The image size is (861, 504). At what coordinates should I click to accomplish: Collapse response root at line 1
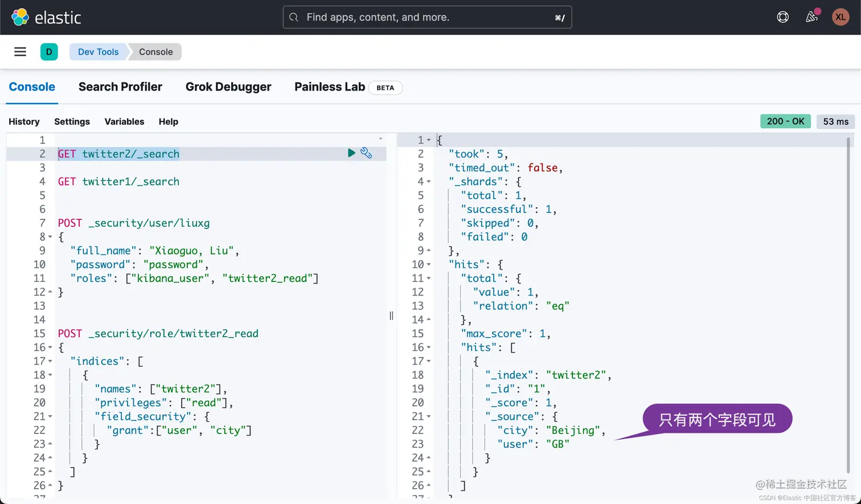tap(429, 140)
